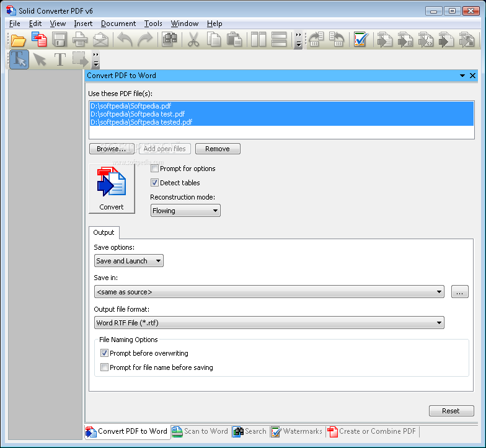Select the dashed-box export selection tool

(81, 59)
